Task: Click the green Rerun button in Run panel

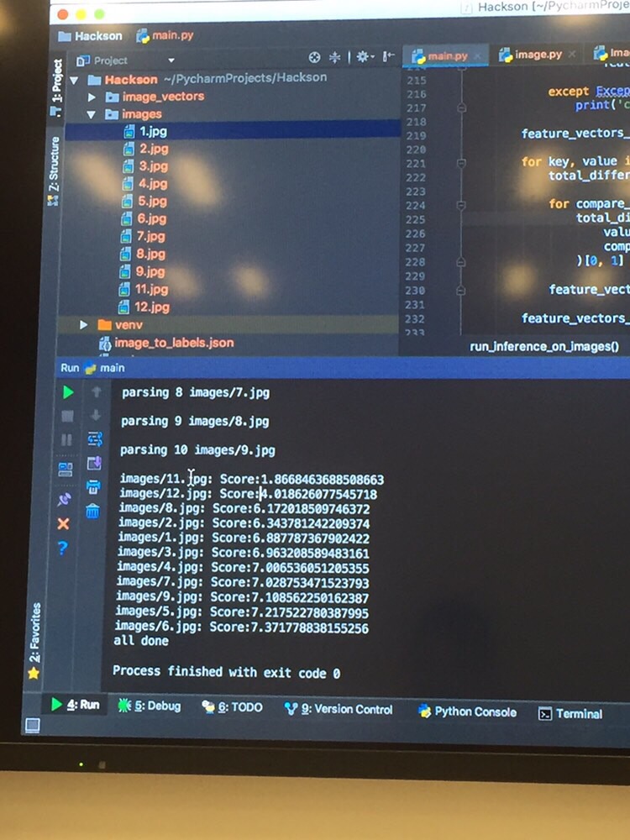Action: click(68, 392)
